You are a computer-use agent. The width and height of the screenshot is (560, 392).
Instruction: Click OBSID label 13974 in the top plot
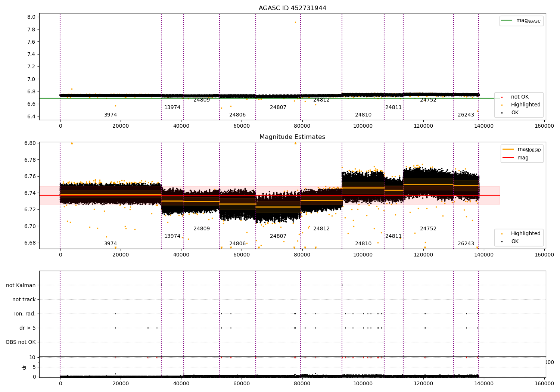[x=172, y=108]
